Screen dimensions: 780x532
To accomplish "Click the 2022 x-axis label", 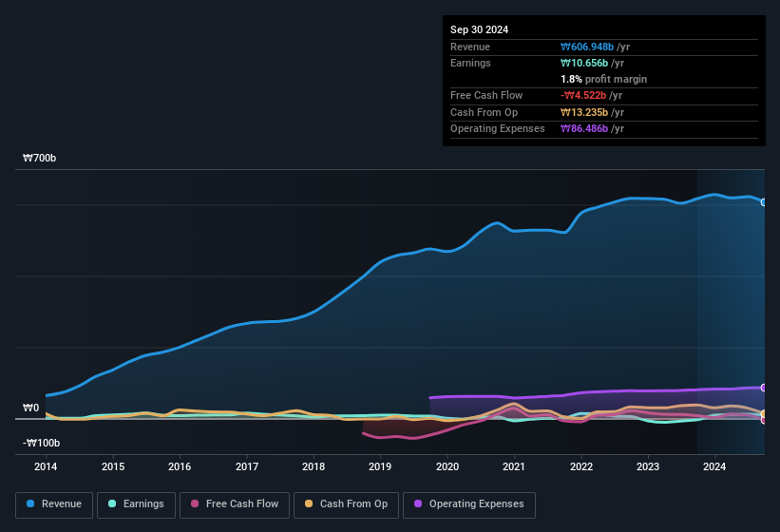I will [x=581, y=466].
